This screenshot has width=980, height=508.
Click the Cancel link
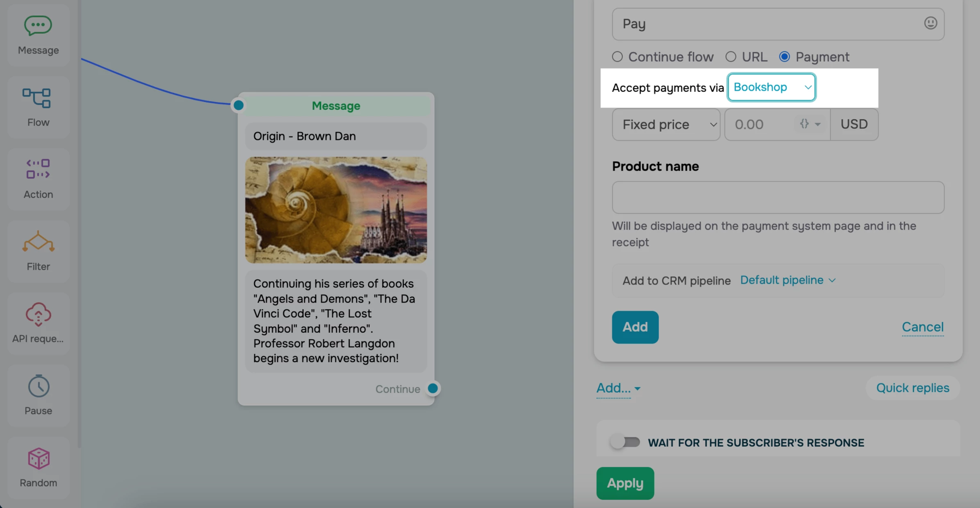coord(922,327)
